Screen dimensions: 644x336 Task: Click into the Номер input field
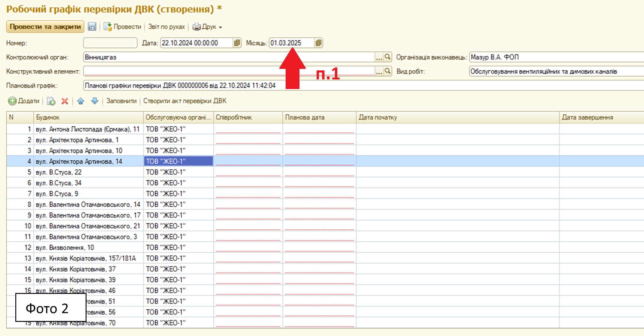(110, 43)
